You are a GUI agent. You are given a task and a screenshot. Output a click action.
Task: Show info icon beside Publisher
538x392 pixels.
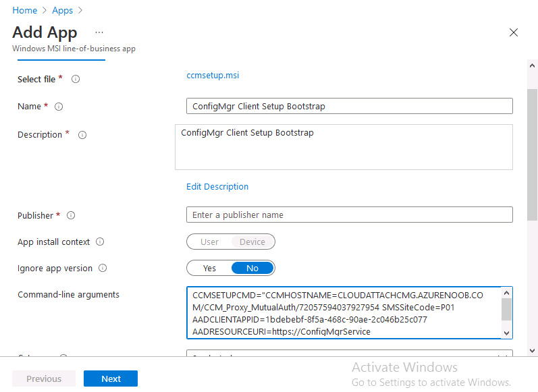tap(71, 215)
